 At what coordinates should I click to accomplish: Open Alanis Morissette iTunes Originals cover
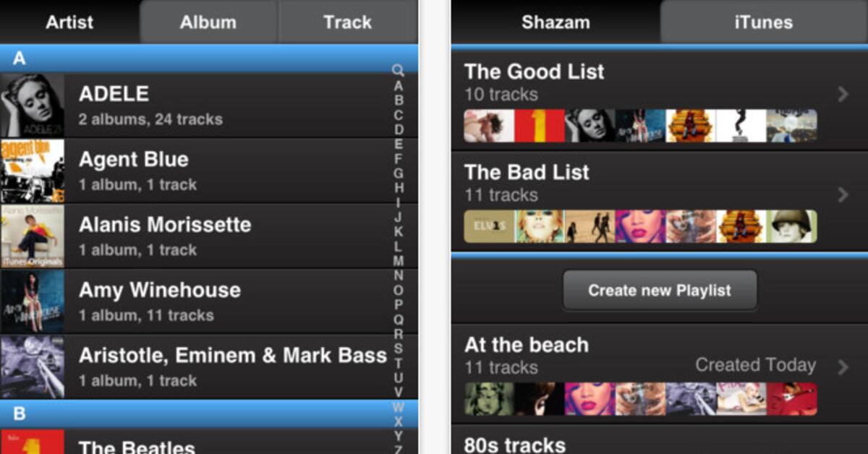coord(32,236)
